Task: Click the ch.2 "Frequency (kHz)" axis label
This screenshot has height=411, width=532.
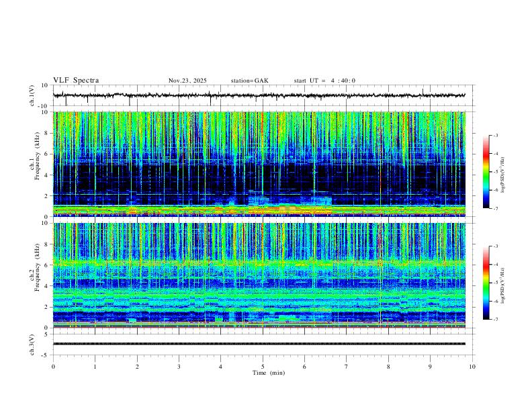Action: coord(37,267)
